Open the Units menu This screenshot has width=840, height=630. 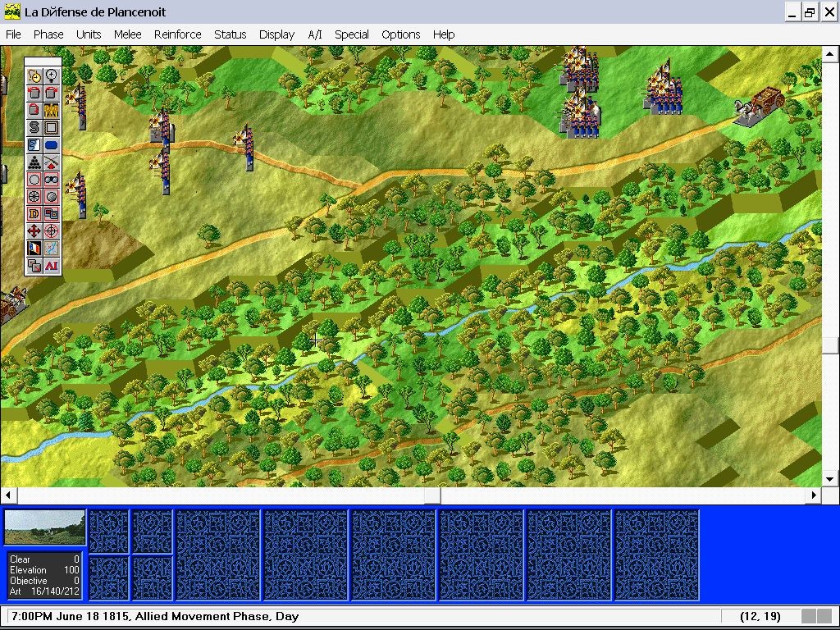(89, 34)
